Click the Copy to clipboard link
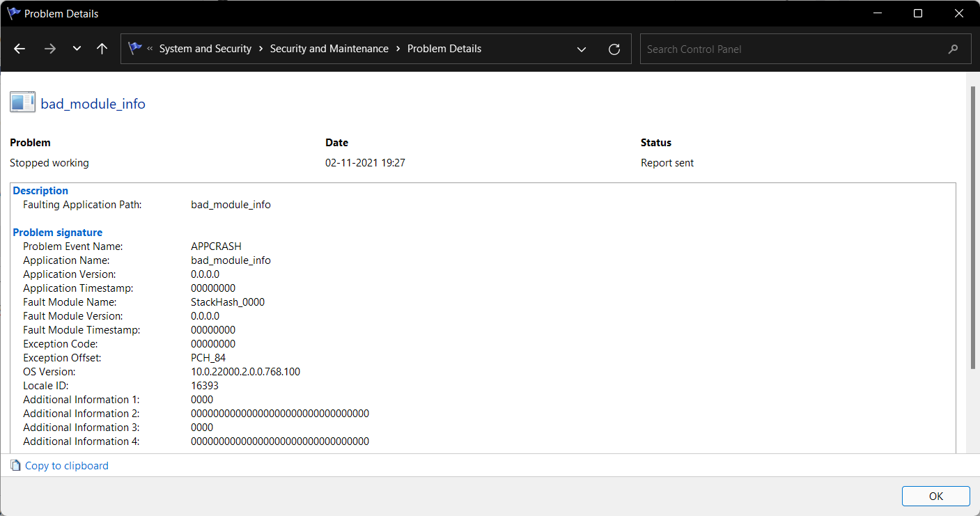 tap(67, 466)
